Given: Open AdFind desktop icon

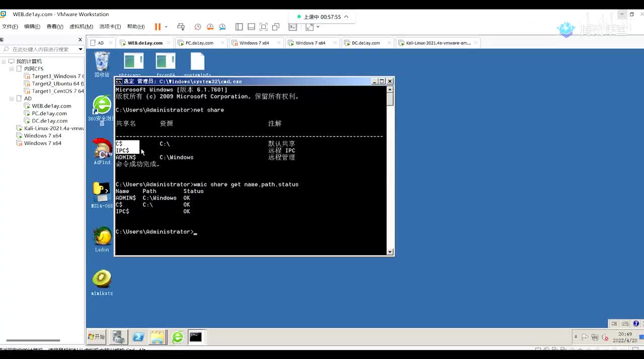Looking at the screenshot, I should [x=102, y=151].
